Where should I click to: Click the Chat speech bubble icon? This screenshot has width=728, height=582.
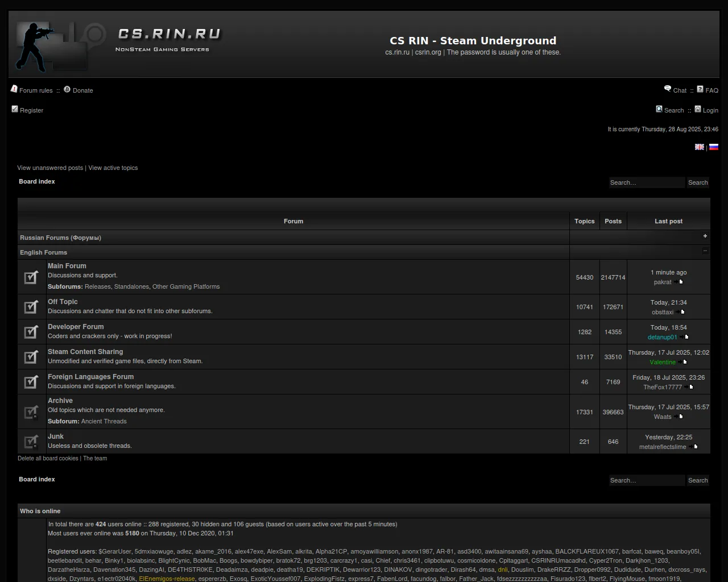click(x=668, y=89)
